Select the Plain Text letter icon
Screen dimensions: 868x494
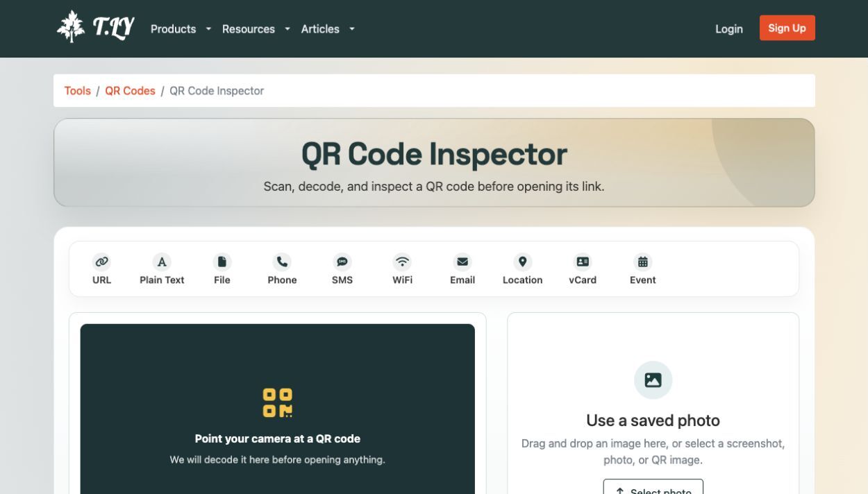click(x=162, y=262)
